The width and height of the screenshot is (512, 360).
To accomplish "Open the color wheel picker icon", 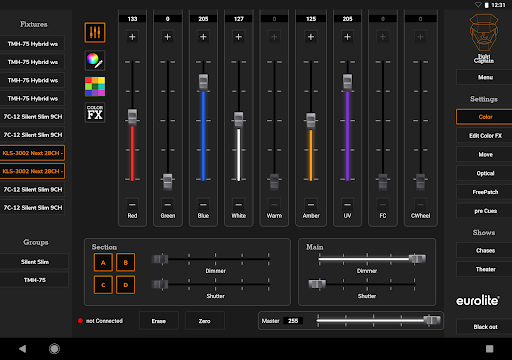I will pos(95,60).
